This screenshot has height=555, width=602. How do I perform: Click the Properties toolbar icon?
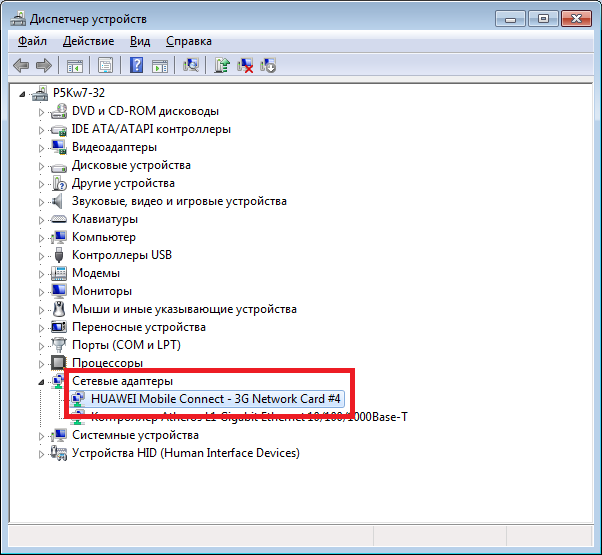[x=104, y=66]
